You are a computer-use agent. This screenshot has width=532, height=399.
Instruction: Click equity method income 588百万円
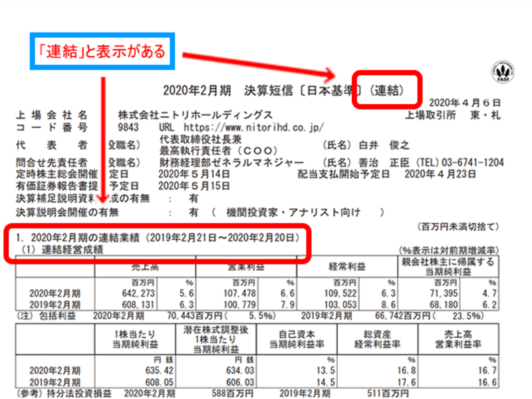pyautogui.click(x=232, y=394)
